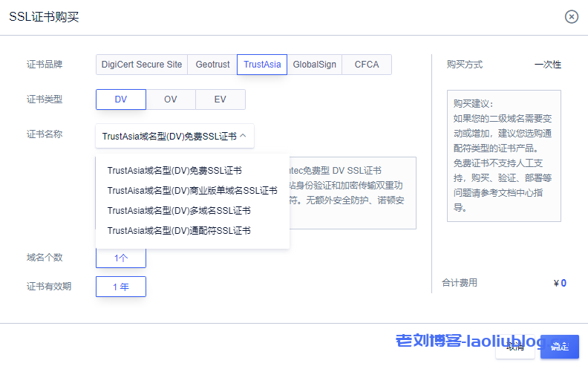Select the 1个 domain count

point(121,258)
